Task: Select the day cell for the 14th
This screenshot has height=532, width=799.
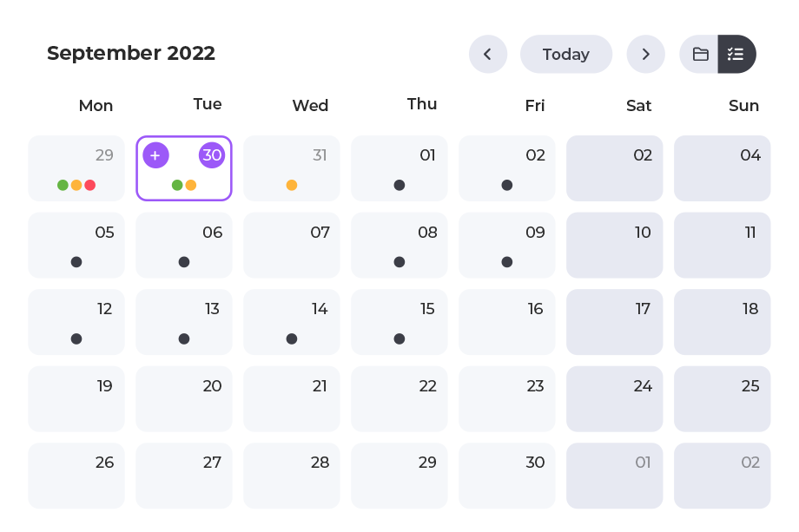Action: 292,322
